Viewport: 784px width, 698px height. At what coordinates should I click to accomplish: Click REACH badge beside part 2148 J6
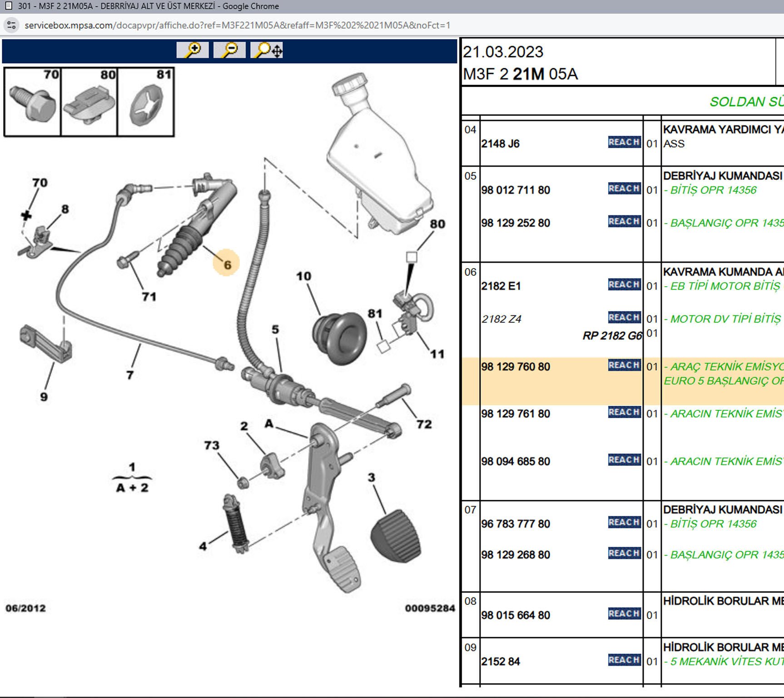tap(624, 142)
